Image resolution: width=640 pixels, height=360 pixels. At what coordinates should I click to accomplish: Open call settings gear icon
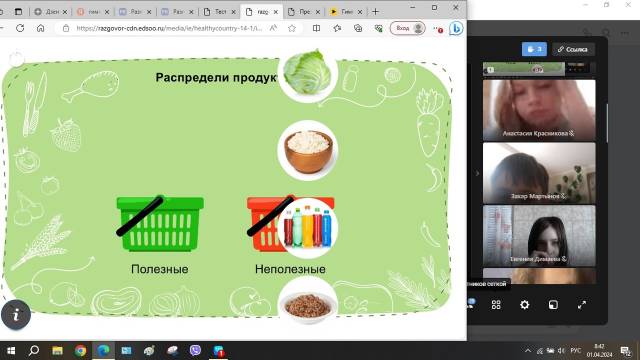click(524, 305)
